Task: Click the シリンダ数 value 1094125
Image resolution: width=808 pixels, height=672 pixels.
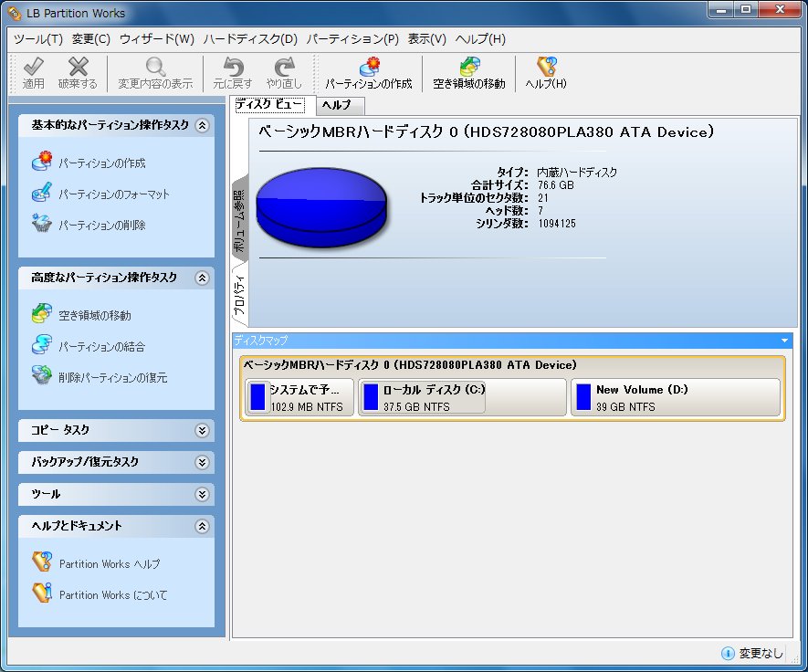Action: point(557,224)
